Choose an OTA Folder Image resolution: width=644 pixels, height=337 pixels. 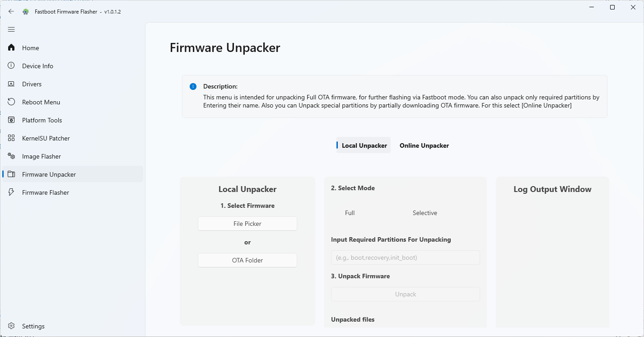point(247,260)
